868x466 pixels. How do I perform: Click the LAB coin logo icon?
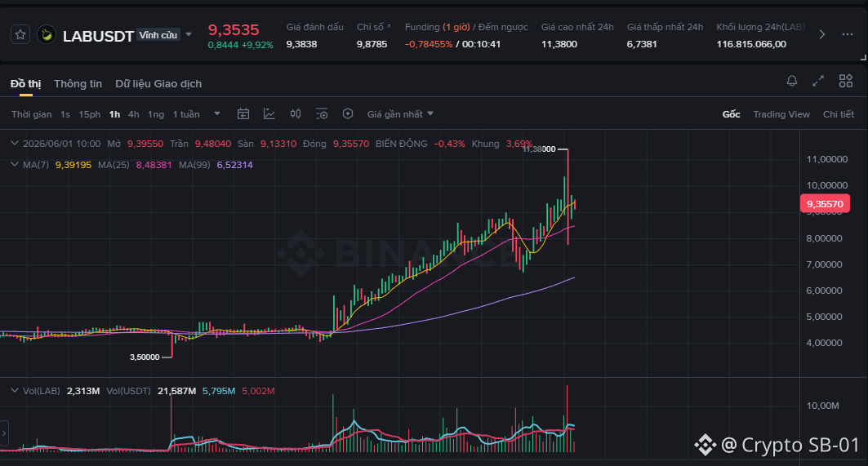coord(47,35)
